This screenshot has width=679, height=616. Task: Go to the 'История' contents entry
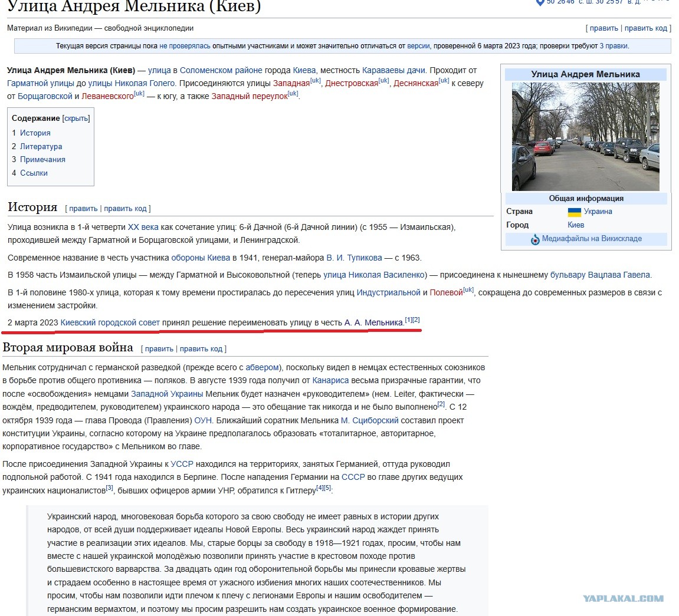35,133
